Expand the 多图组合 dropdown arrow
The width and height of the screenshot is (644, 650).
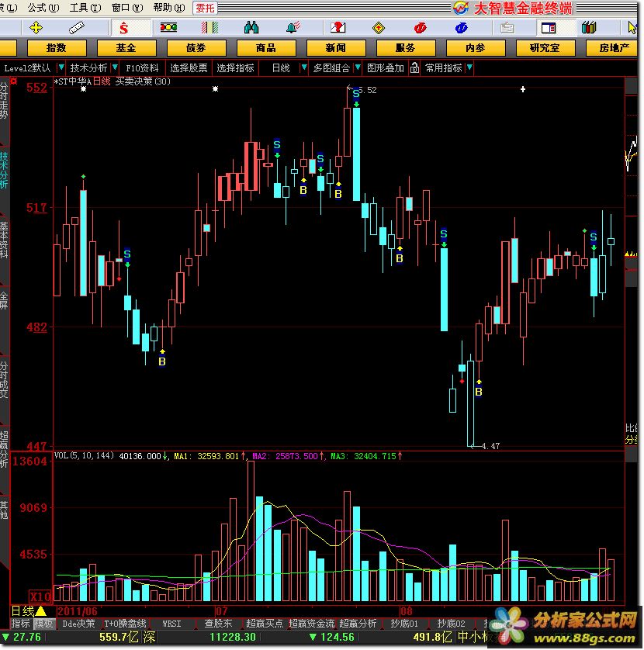pyautogui.click(x=358, y=67)
